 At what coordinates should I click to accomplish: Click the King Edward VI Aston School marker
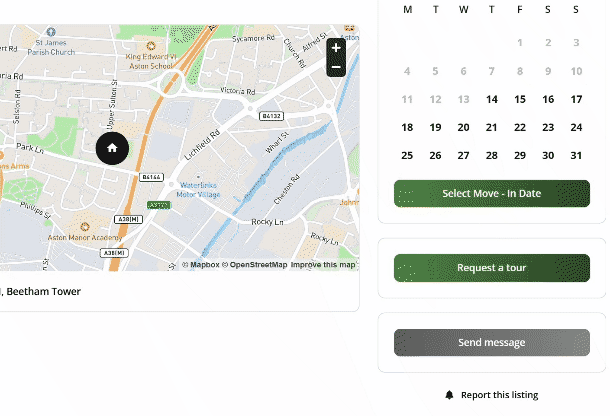point(150,46)
